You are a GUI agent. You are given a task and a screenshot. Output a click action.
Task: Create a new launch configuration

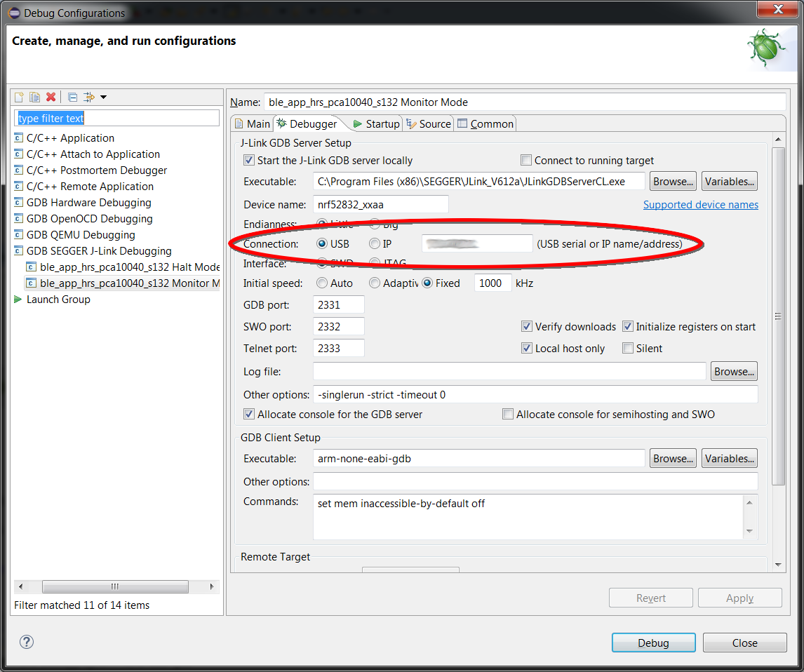tap(19, 97)
